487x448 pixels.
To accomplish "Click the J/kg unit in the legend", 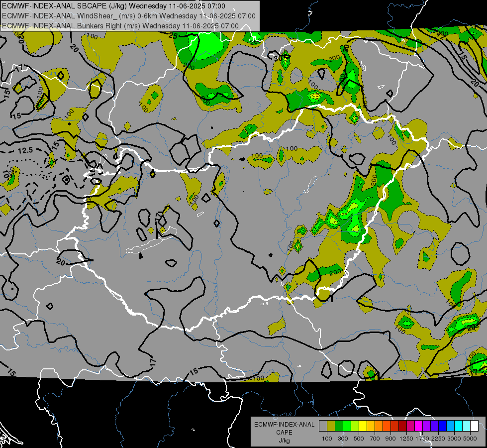I will click(x=285, y=441).
